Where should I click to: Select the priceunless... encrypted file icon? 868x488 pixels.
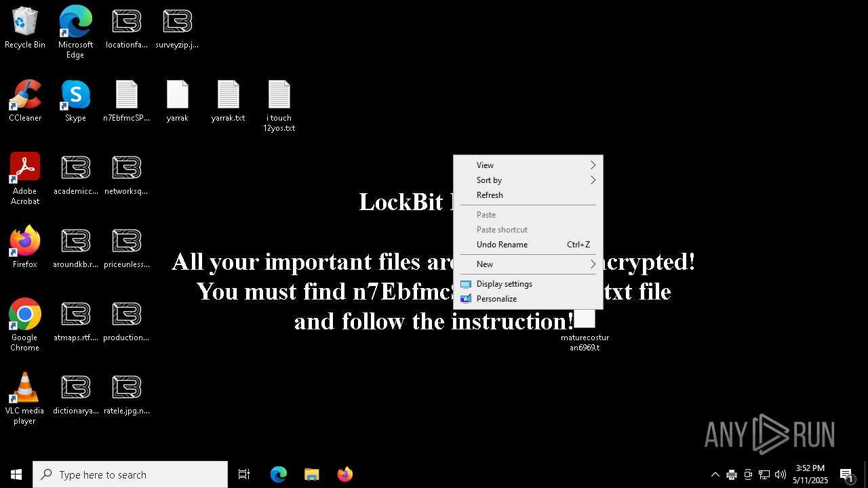tap(126, 248)
